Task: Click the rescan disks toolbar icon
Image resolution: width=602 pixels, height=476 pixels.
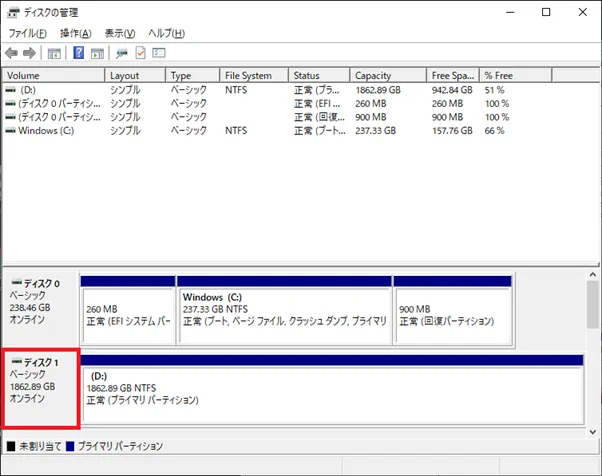Action: coord(122,53)
